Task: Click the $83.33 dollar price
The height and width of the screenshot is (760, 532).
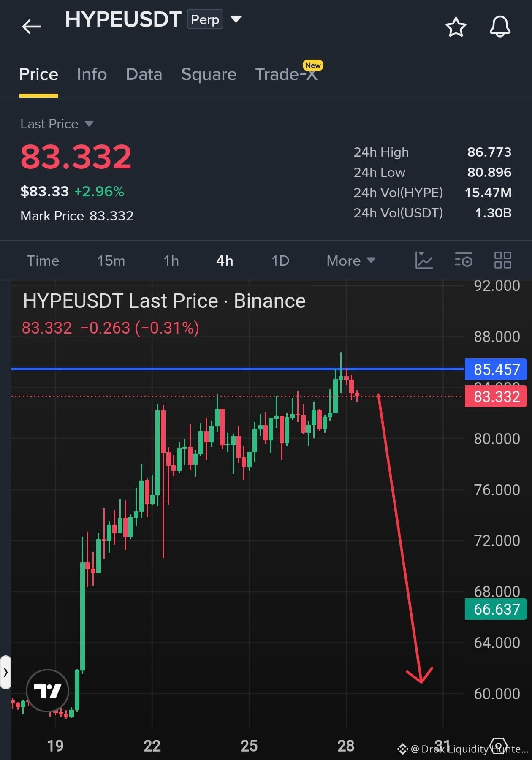Action: (x=44, y=191)
